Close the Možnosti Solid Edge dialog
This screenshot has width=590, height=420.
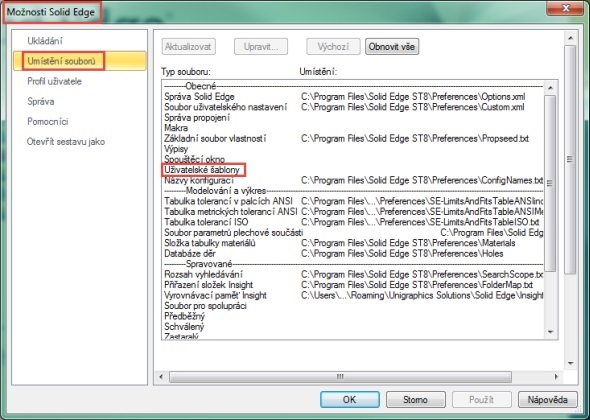click(x=566, y=8)
